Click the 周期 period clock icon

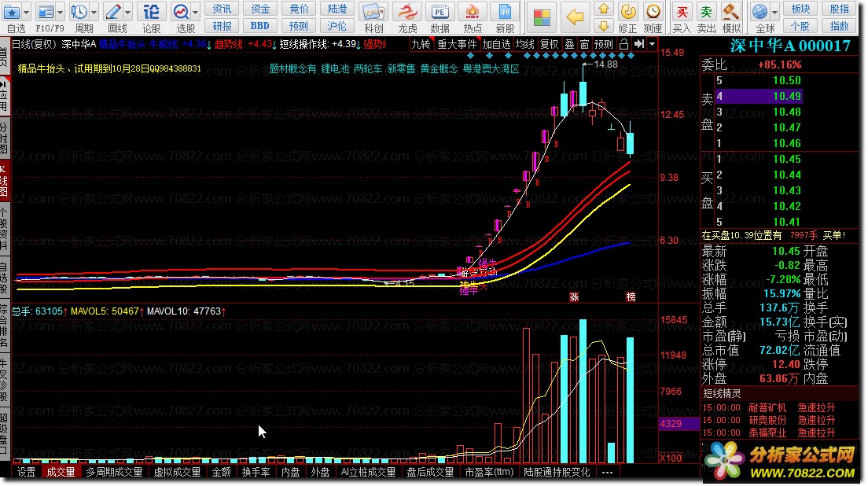[x=79, y=11]
